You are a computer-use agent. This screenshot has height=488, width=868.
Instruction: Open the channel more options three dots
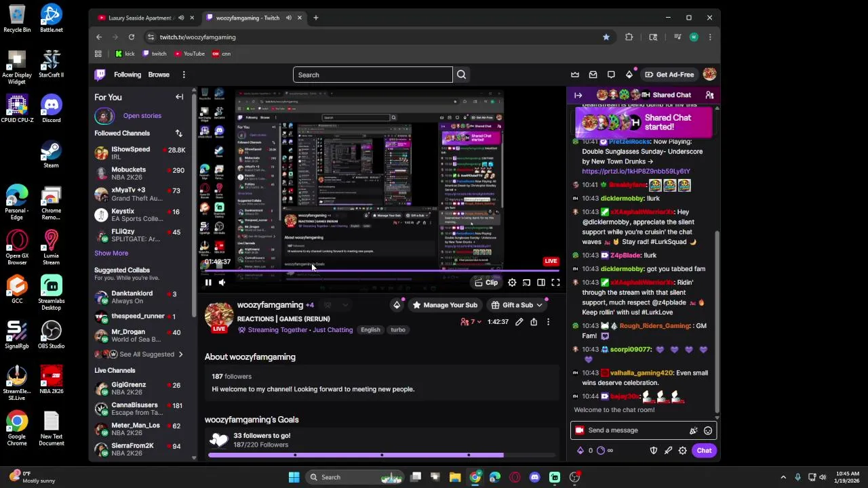548,322
